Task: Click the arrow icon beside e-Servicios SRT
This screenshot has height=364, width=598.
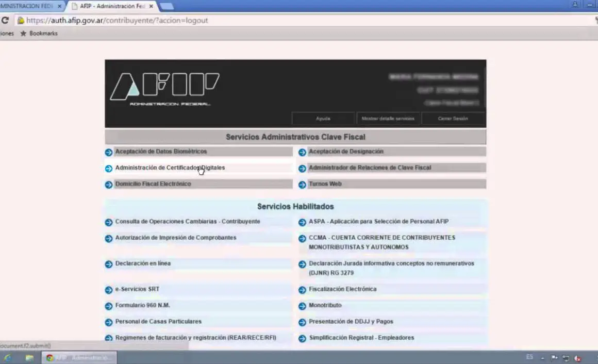Action: click(x=109, y=290)
